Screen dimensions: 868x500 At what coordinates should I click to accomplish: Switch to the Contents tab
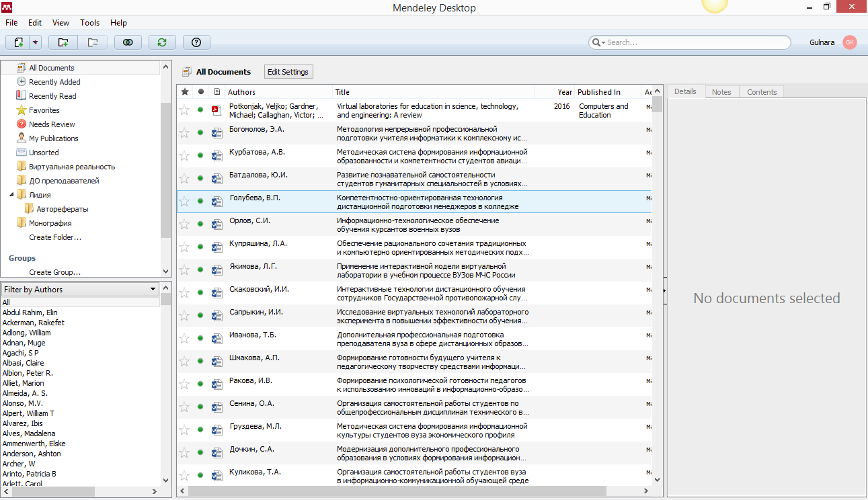tap(762, 92)
